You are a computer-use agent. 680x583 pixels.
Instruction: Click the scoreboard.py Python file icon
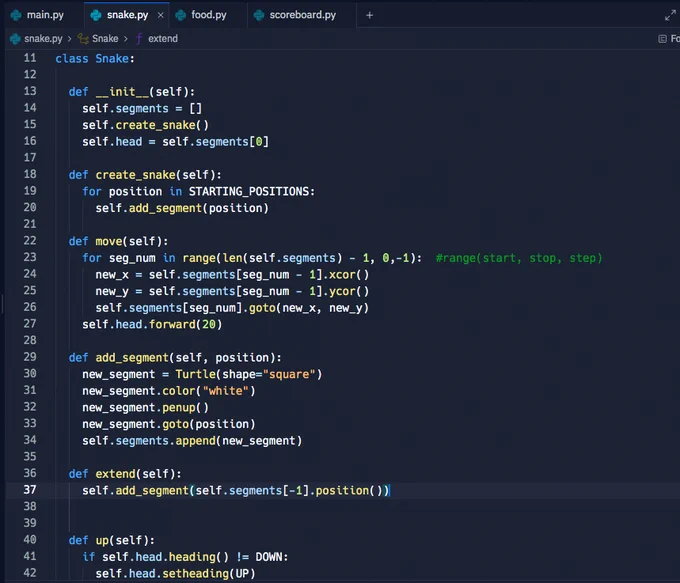[259, 15]
